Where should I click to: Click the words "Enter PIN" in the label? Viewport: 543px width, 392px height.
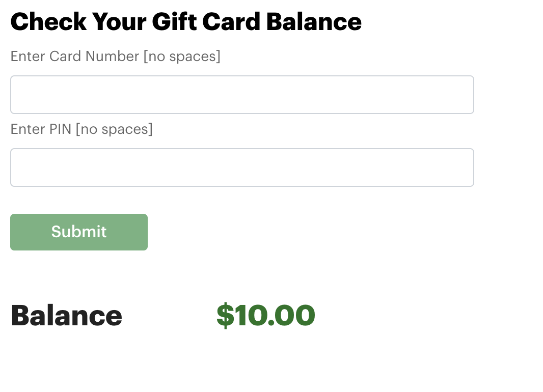click(x=41, y=129)
